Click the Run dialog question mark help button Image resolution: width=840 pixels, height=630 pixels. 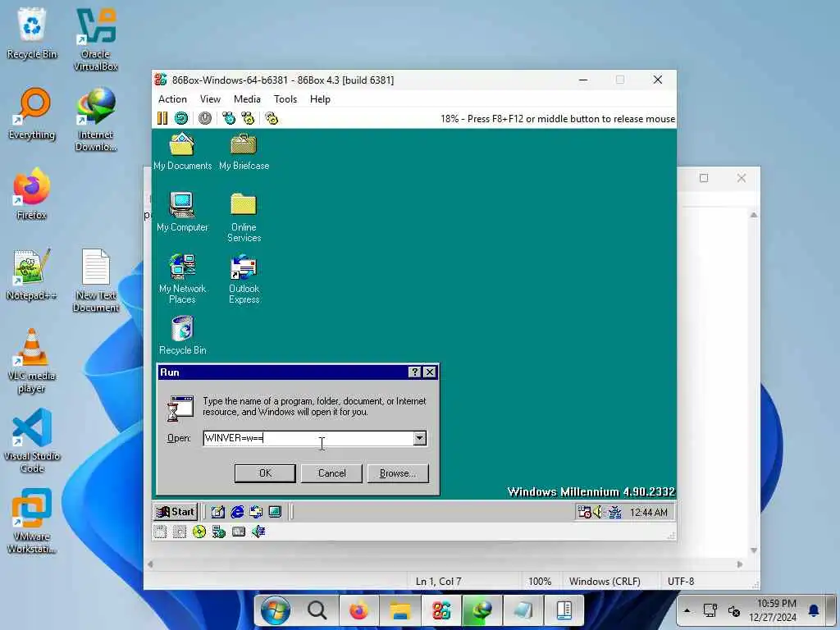414,372
